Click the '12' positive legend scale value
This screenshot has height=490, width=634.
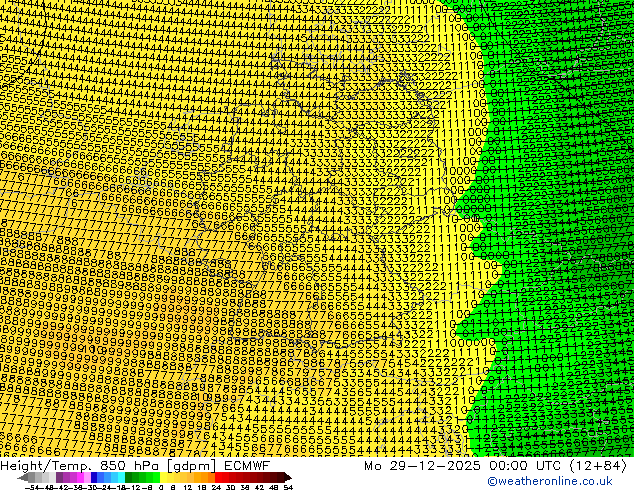(187, 488)
